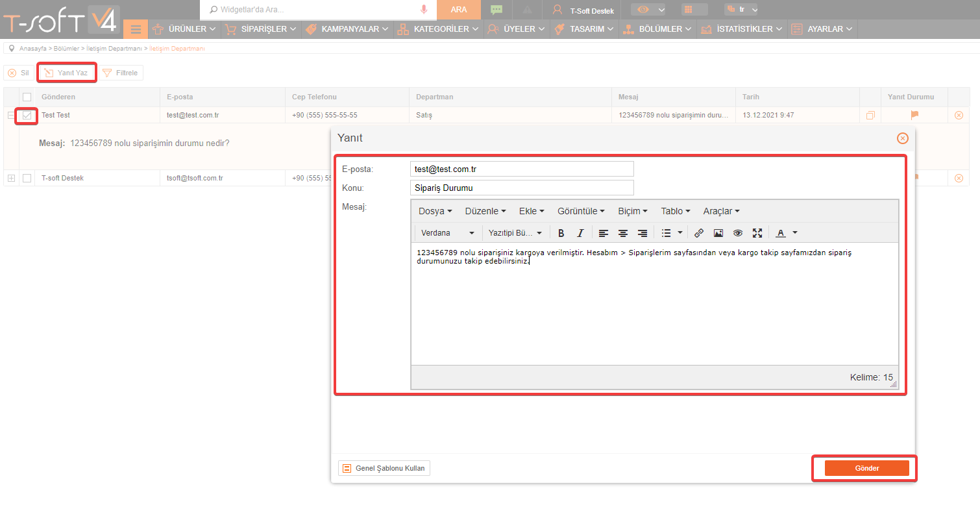
Task: Delete the Test Test row with X icon
Action: point(959,115)
